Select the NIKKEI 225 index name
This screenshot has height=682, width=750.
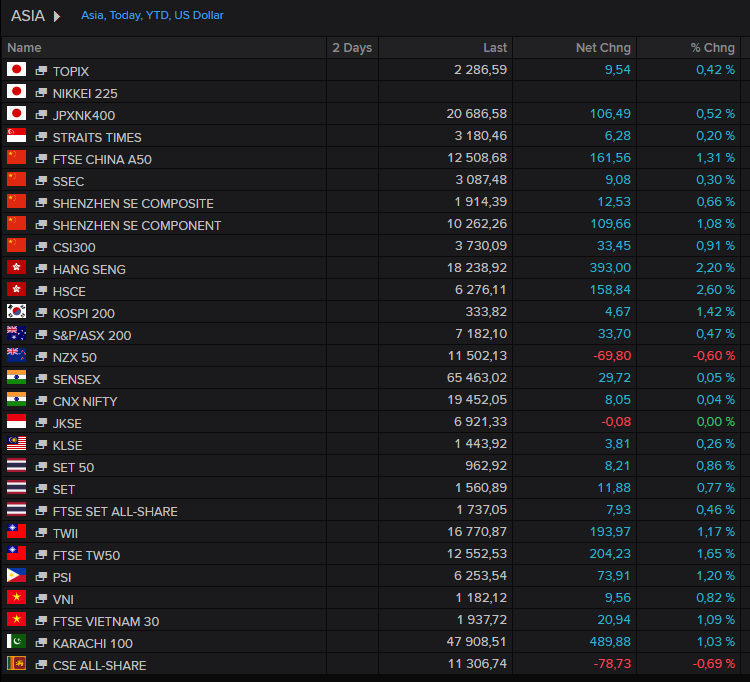click(x=85, y=94)
